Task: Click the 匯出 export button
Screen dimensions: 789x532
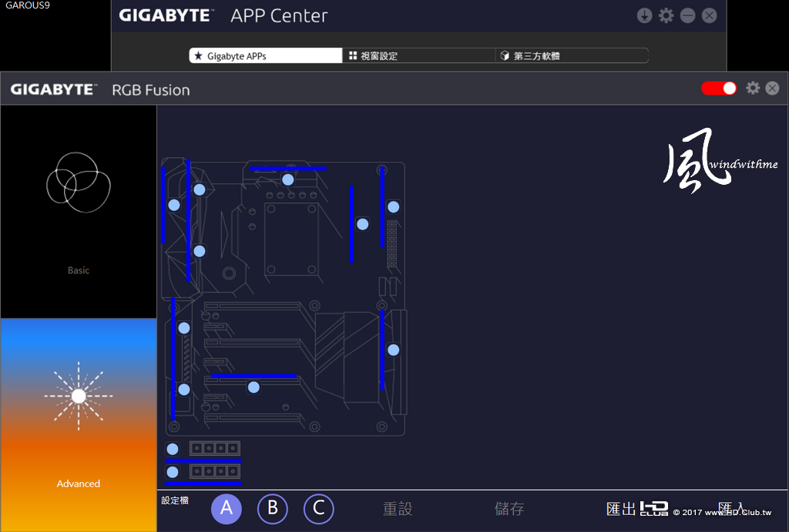Action: point(622,509)
